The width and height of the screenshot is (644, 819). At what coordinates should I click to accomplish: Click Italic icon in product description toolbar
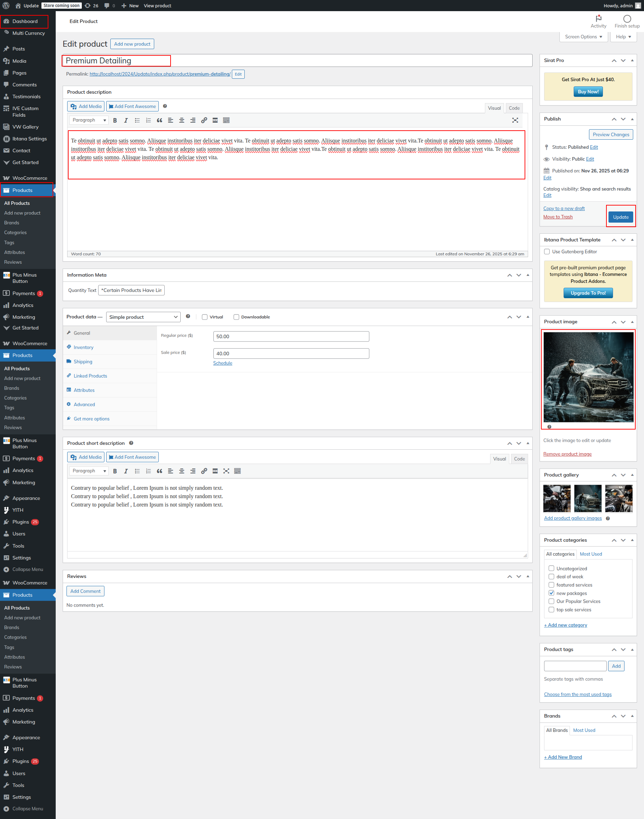point(126,120)
